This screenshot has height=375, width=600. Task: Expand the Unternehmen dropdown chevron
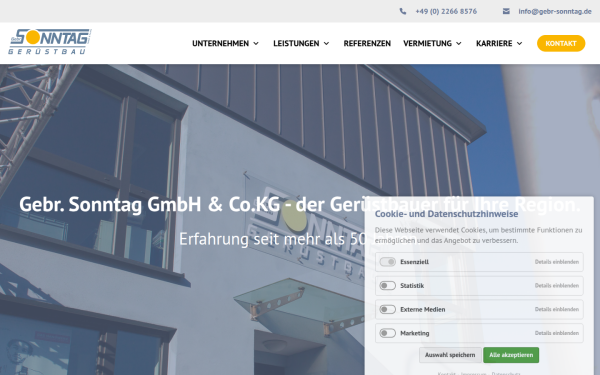pos(256,44)
